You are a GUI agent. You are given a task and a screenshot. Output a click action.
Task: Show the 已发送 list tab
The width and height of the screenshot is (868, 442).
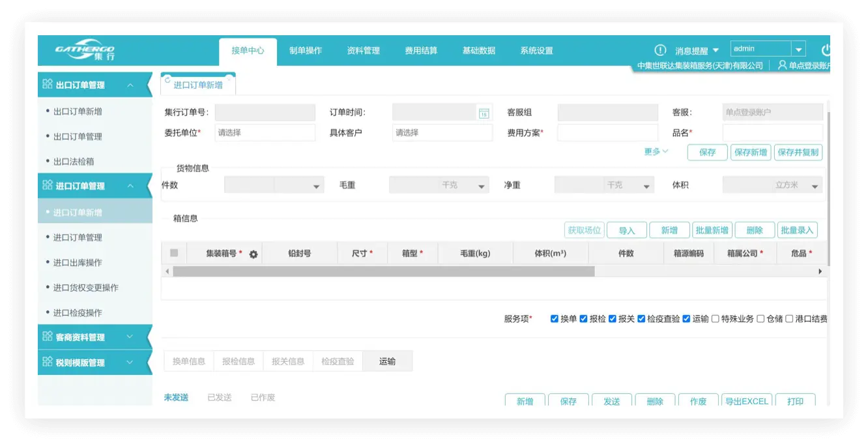coord(220,397)
